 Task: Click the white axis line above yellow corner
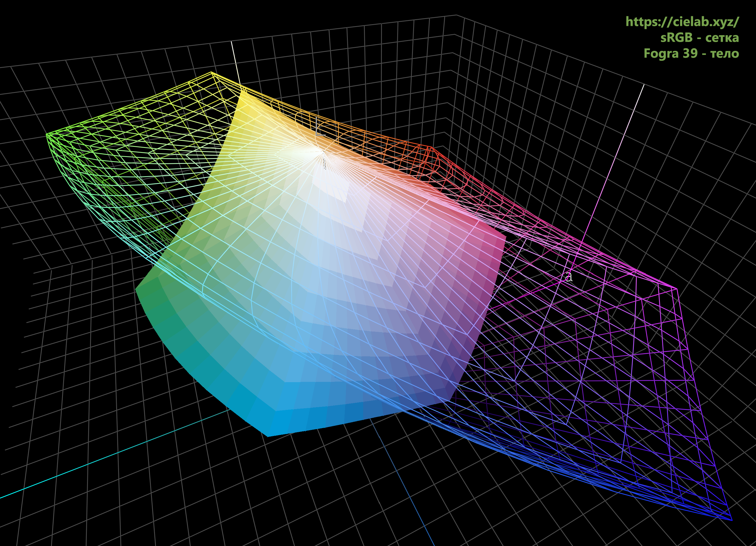point(235,62)
